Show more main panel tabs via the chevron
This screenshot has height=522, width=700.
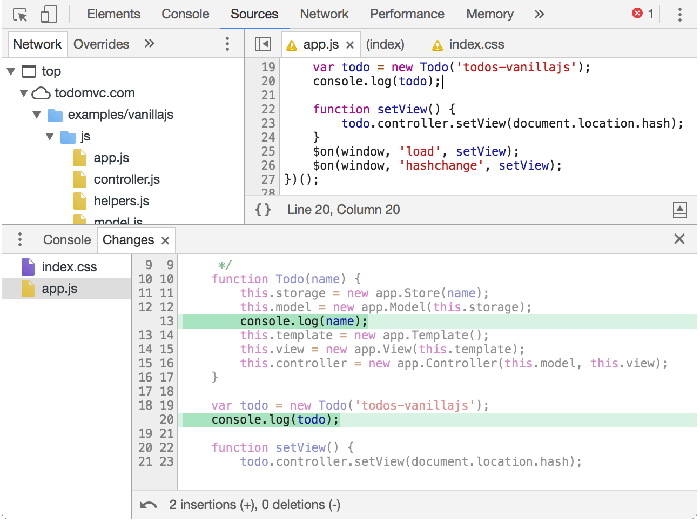pos(539,14)
